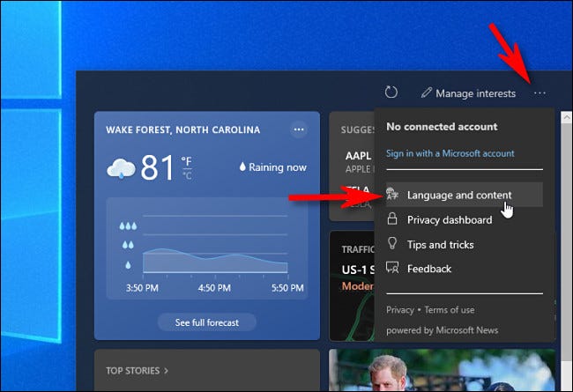The width and height of the screenshot is (573, 392).
Task: Click the Privacy dashboard lock icon
Action: point(393,219)
